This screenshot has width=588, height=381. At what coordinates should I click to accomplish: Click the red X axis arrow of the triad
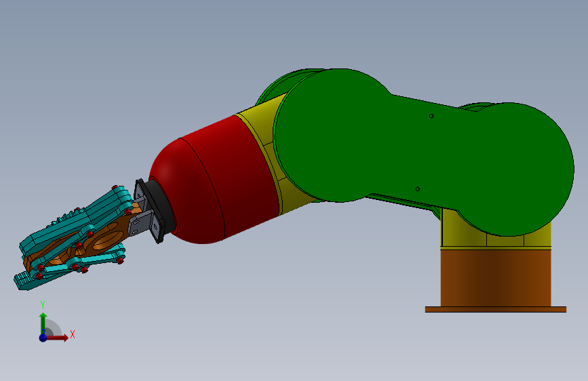[58, 338]
